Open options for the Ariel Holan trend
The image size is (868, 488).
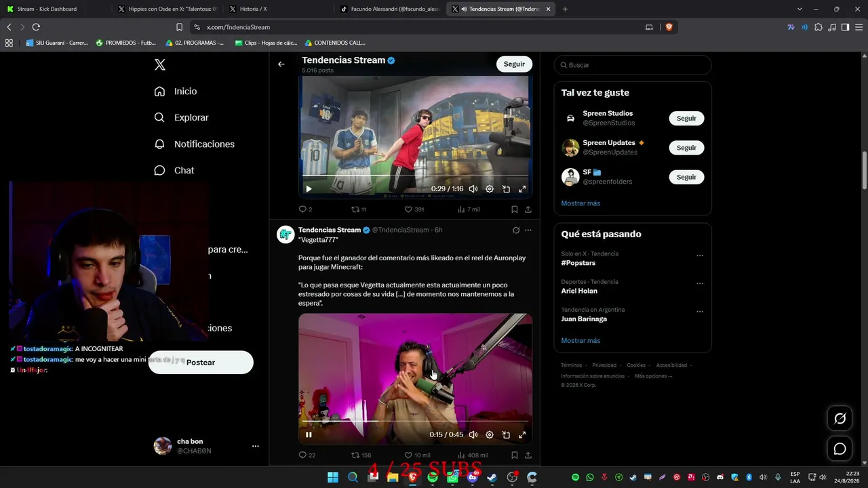click(x=700, y=284)
